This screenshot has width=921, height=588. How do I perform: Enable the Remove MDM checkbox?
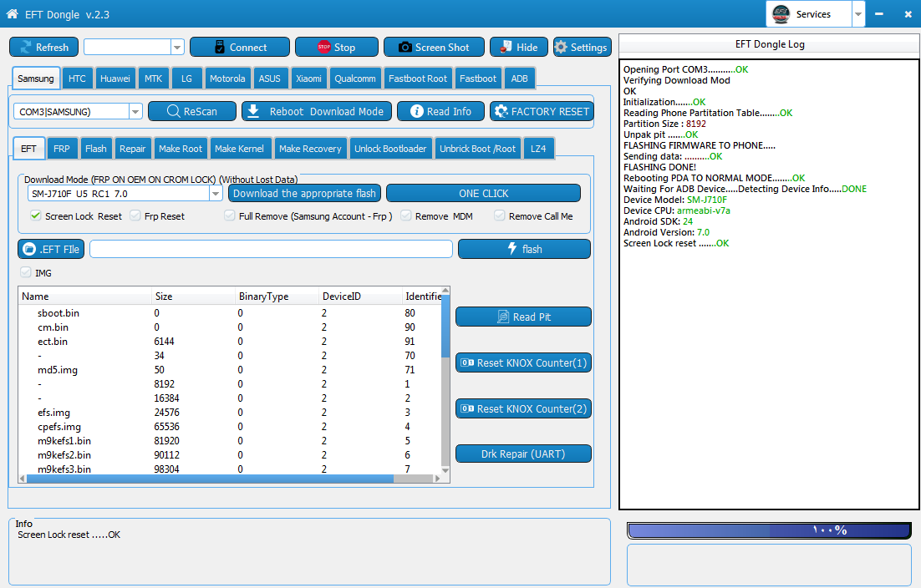coord(406,215)
